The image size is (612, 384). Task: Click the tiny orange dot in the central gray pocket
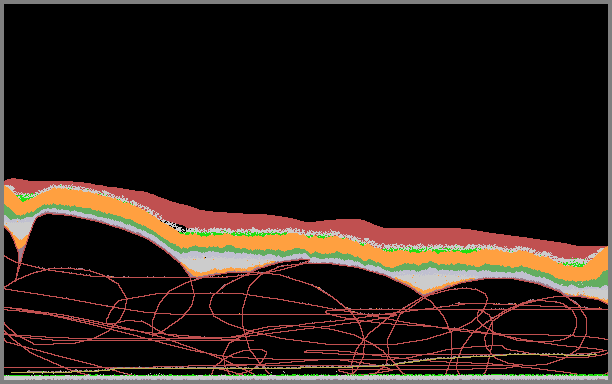(205, 258)
